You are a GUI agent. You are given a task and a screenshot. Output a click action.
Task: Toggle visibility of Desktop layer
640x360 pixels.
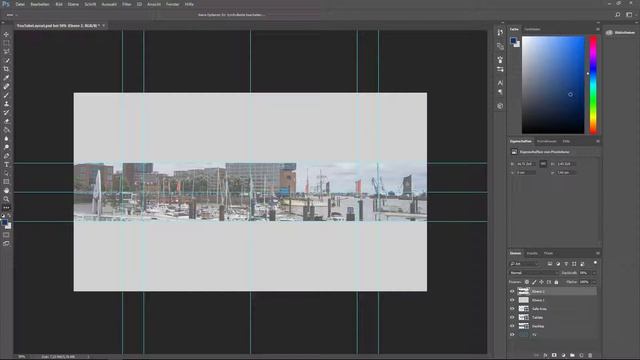[512, 326]
